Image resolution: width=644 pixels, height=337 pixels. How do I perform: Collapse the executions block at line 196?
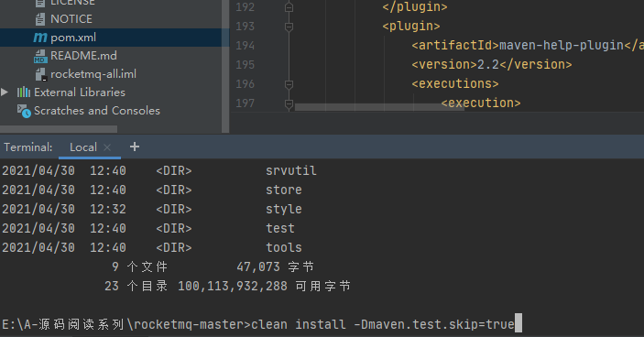click(289, 84)
